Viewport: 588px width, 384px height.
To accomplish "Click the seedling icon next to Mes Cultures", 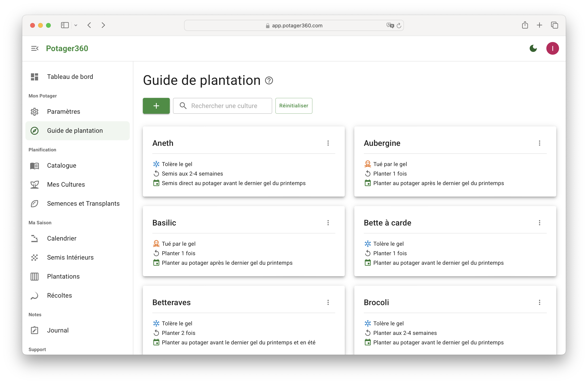I will pos(35,185).
